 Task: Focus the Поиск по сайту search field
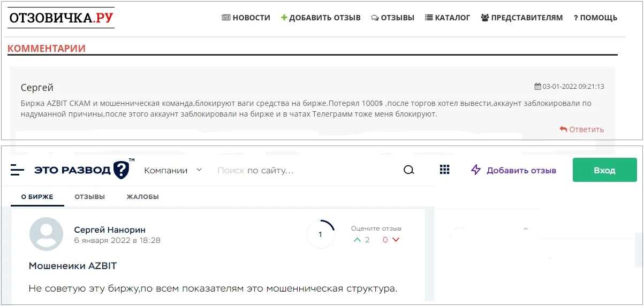pyautogui.click(x=305, y=171)
